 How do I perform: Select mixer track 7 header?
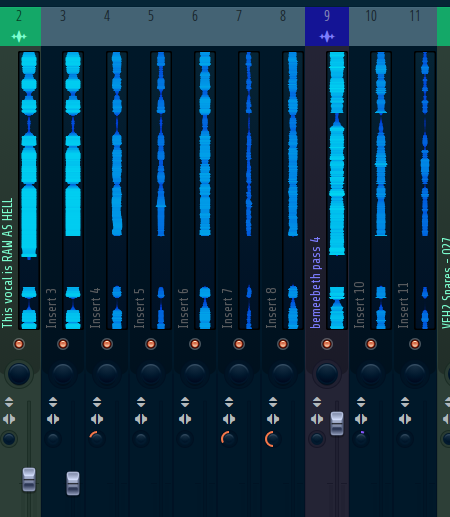click(239, 26)
